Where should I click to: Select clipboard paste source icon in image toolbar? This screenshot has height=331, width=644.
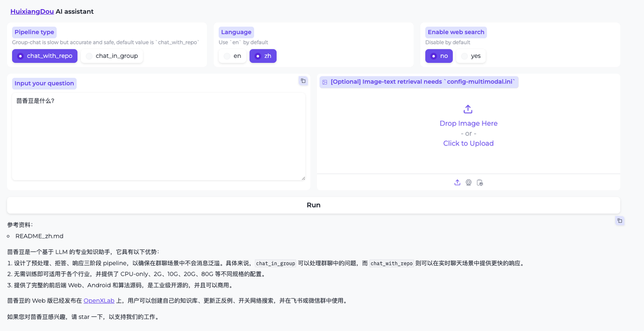[480, 183]
